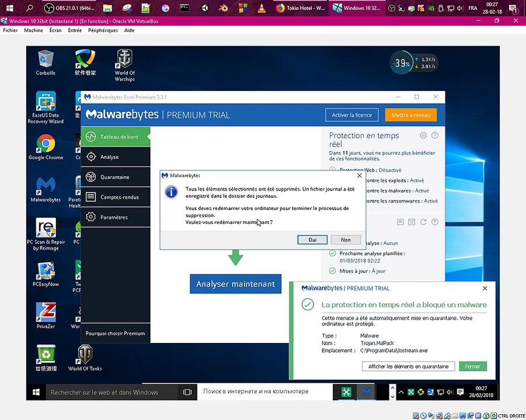Open the Paramètres sidebar section
This screenshot has width=526, height=420.
[x=116, y=217]
